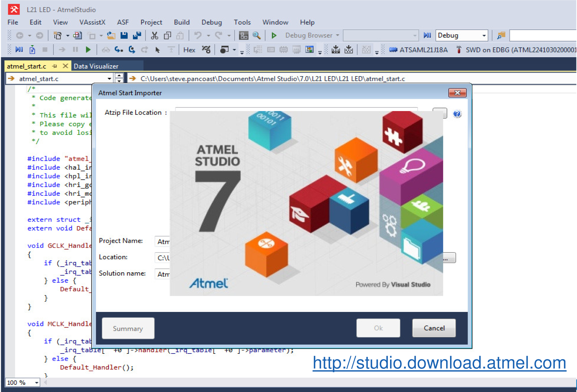The image size is (577, 392).
Task: Open the navigate back history dropdown
Action: (x=30, y=36)
